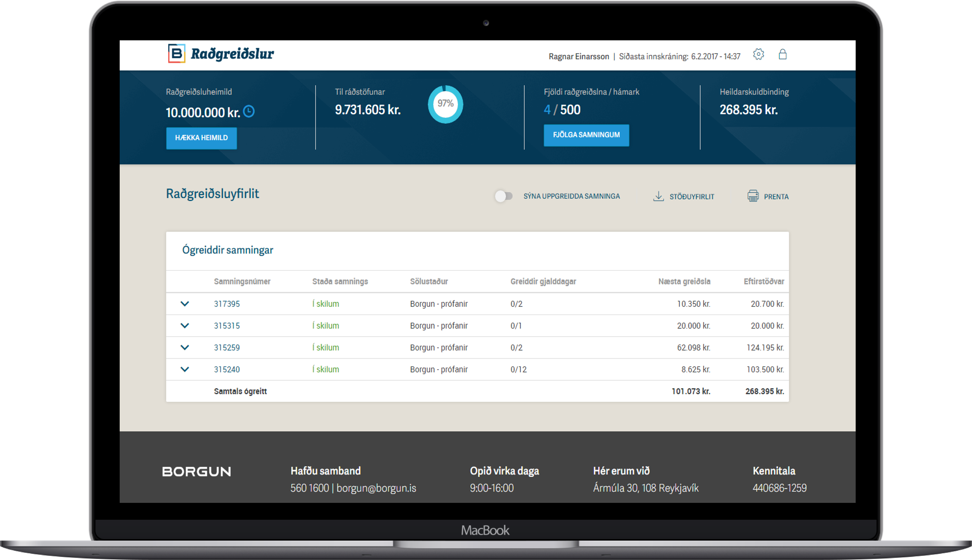
Task: Click the footer contact 560 1600 | borgun@borgun.is
Action: [x=353, y=488]
